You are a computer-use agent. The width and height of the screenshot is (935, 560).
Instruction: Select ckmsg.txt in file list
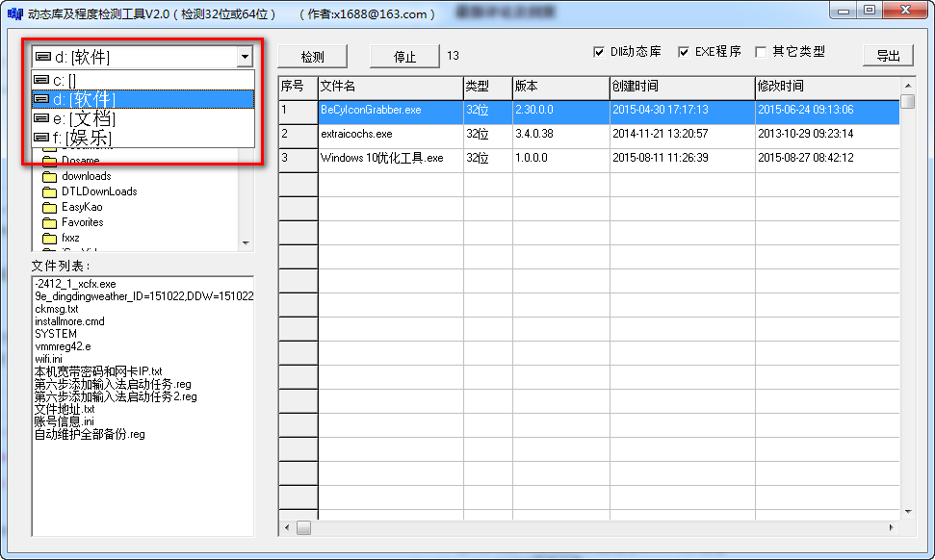click(x=57, y=309)
